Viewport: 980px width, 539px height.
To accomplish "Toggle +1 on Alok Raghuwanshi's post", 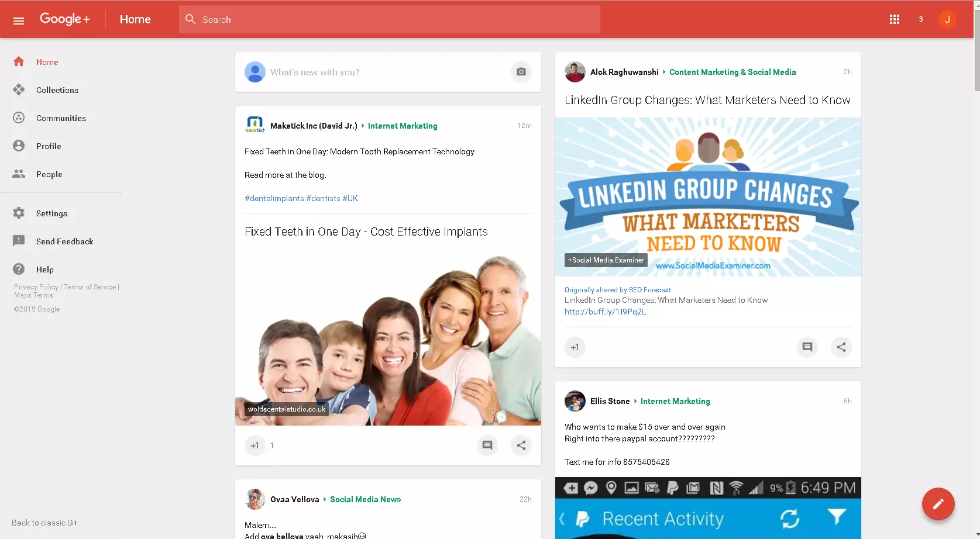I will click(x=575, y=347).
